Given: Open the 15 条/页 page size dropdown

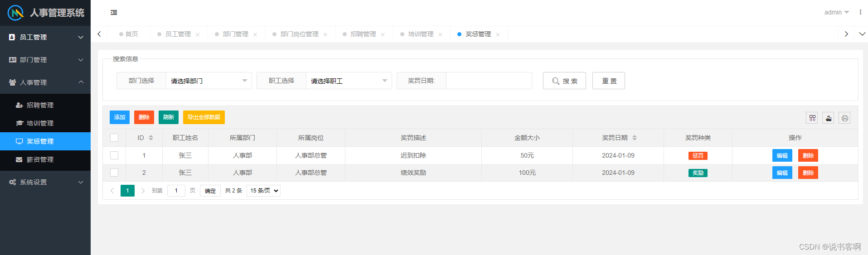Looking at the screenshot, I should click(x=264, y=191).
